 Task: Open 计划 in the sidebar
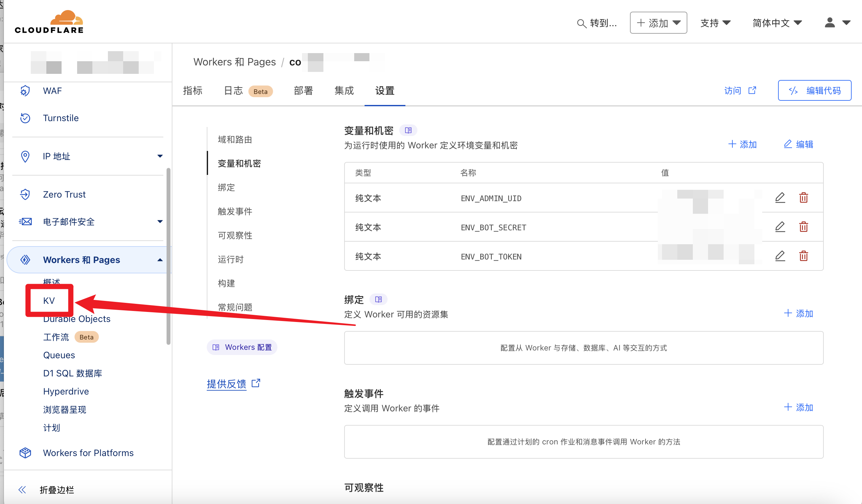pos(51,428)
